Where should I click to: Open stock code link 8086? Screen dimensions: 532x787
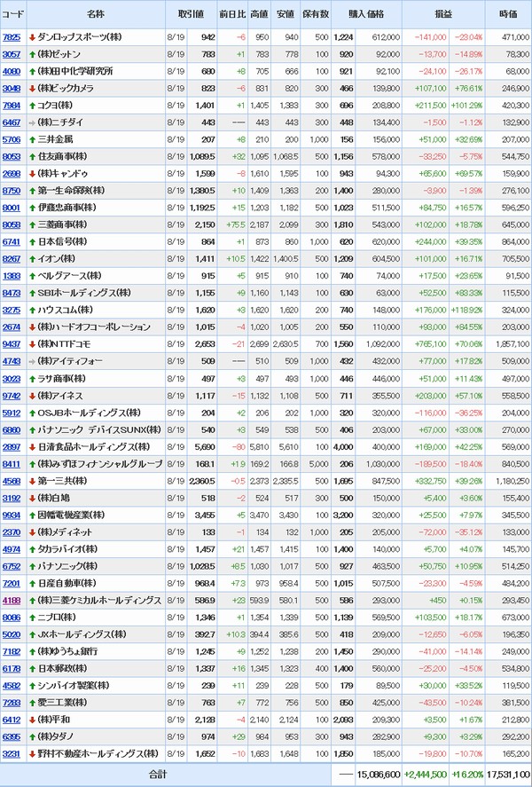point(12,618)
